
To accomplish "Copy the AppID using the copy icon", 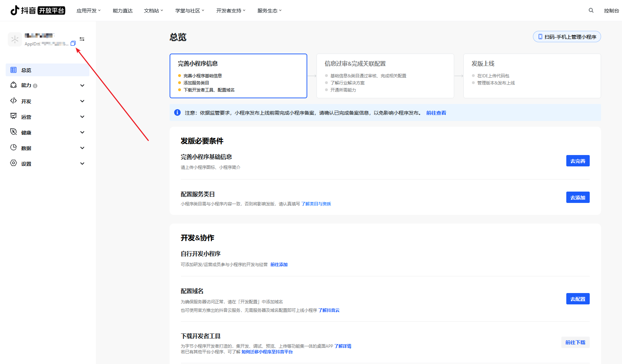I will (73, 43).
